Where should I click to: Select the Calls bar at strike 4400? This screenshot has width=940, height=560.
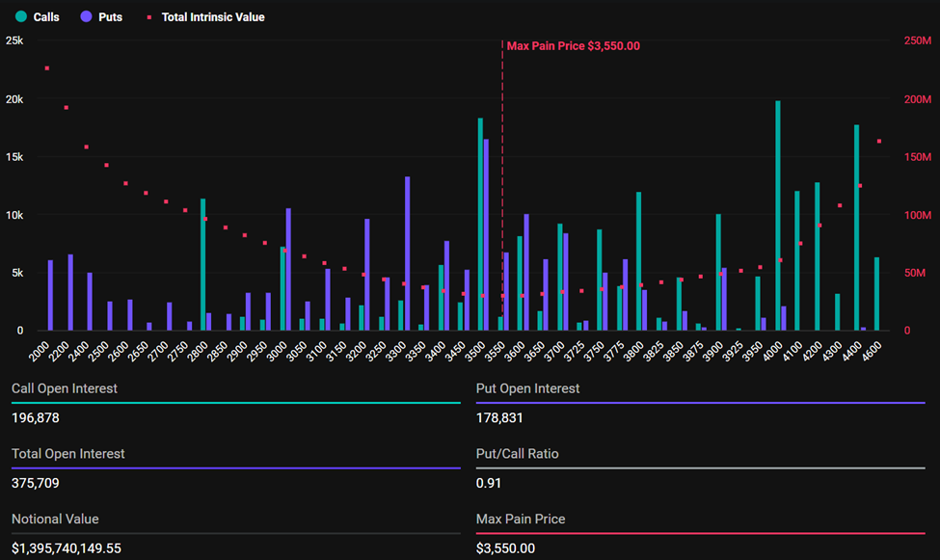[856, 227]
